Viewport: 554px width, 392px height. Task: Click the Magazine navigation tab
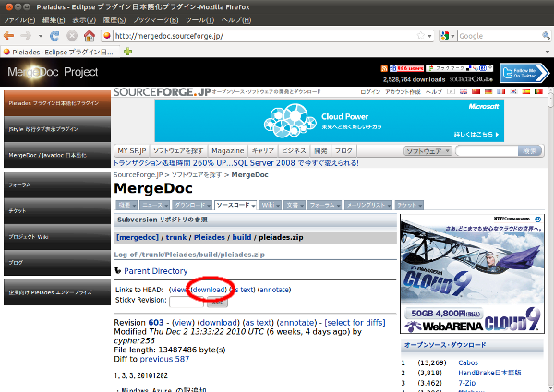[227, 150]
